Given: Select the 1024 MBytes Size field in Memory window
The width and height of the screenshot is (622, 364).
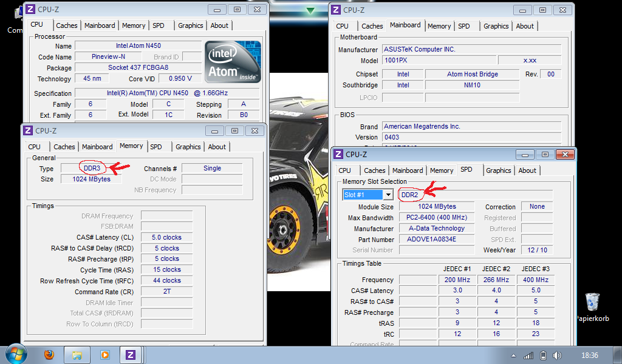Looking at the screenshot, I should [x=91, y=179].
